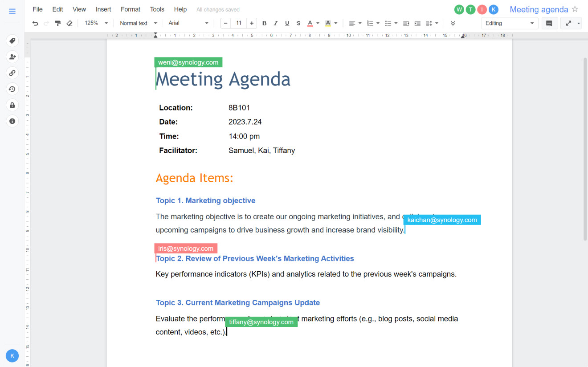Open the lock/protection icon in sidebar
The height and width of the screenshot is (367, 588).
(12, 105)
